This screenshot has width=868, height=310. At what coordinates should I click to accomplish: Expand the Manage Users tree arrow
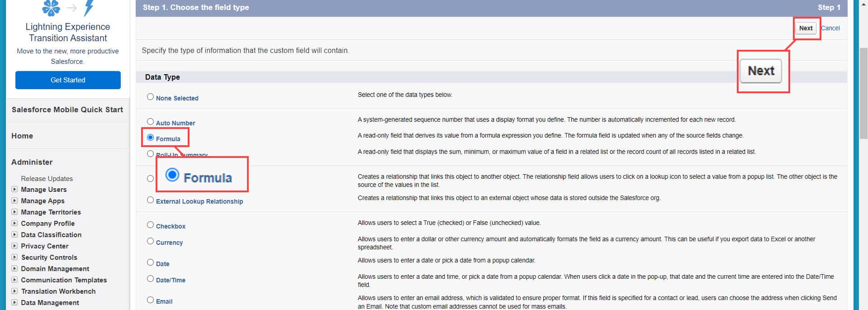[x=14, y=189]
